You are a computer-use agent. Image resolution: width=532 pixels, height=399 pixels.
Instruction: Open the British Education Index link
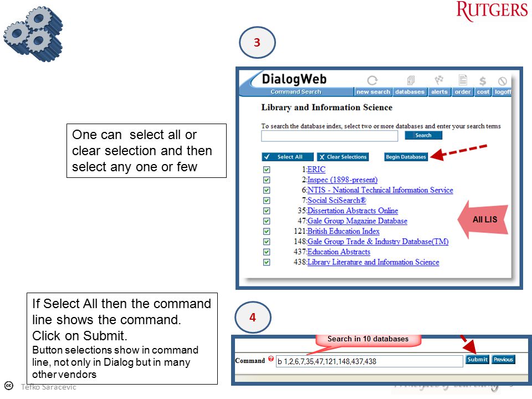[x=344, y=231]
